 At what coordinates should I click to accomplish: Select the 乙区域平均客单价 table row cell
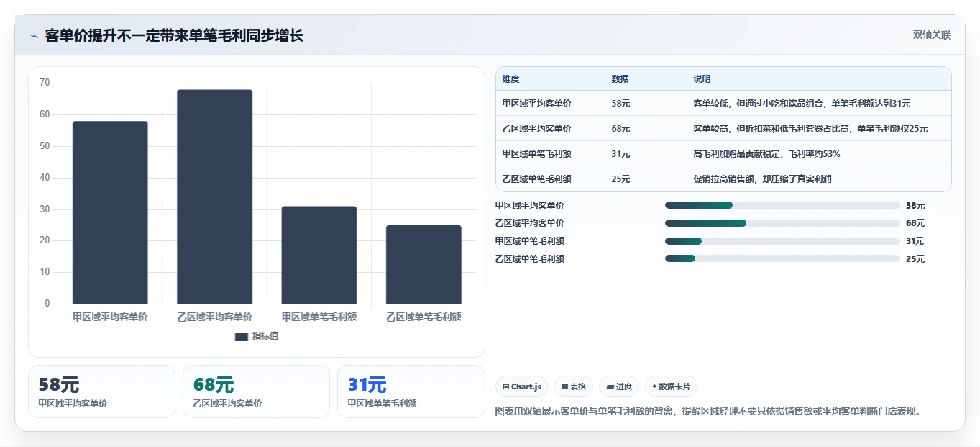point(536,129)
